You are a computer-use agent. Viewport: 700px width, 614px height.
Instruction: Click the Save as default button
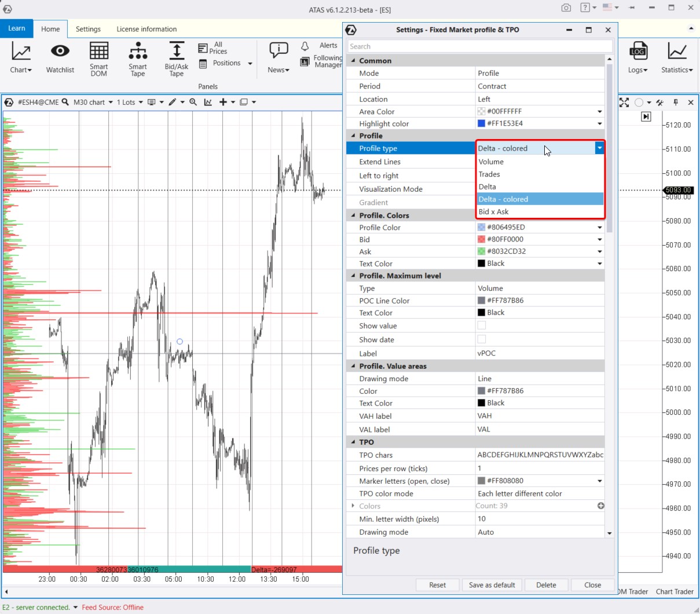point(492,585)
